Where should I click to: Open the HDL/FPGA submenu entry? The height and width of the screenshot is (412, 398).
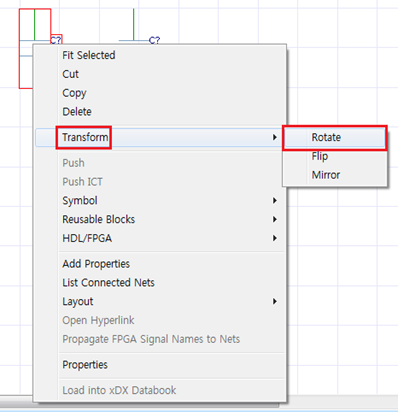pyautogui.click(x=159, y=238)
